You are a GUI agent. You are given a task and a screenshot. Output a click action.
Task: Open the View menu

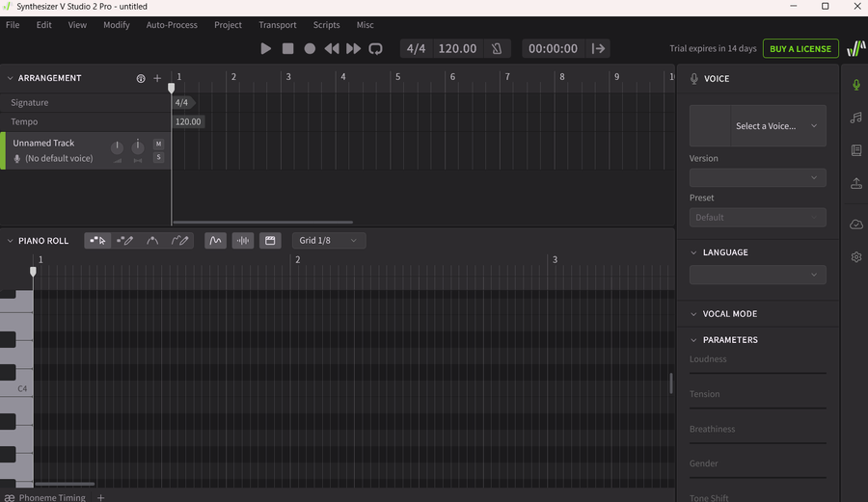77,25
